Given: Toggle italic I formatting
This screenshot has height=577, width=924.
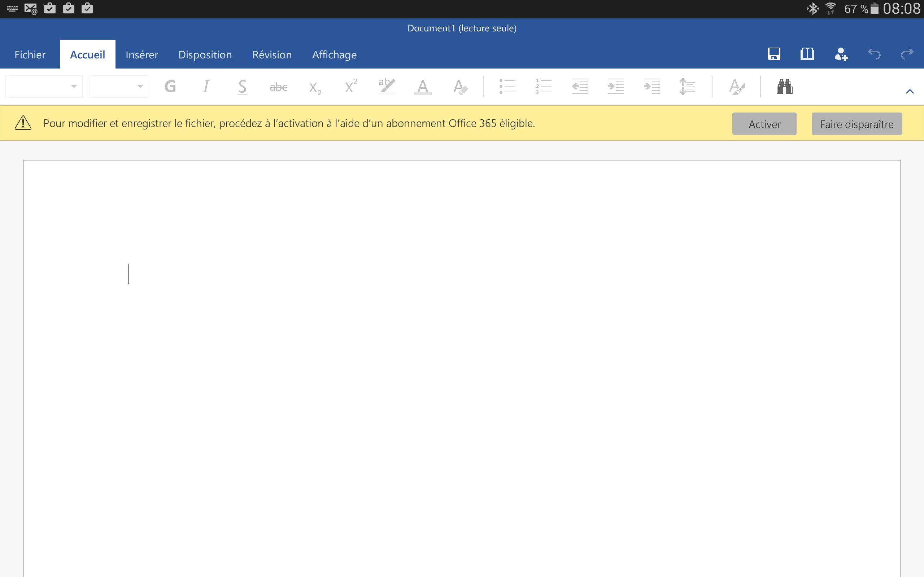Looking at the screenshot, I should [x=206, y=87].
